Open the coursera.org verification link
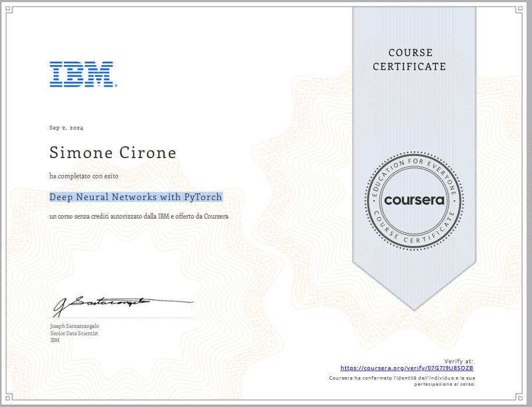This screenshot has width=532, height=407. click(406, 368)
